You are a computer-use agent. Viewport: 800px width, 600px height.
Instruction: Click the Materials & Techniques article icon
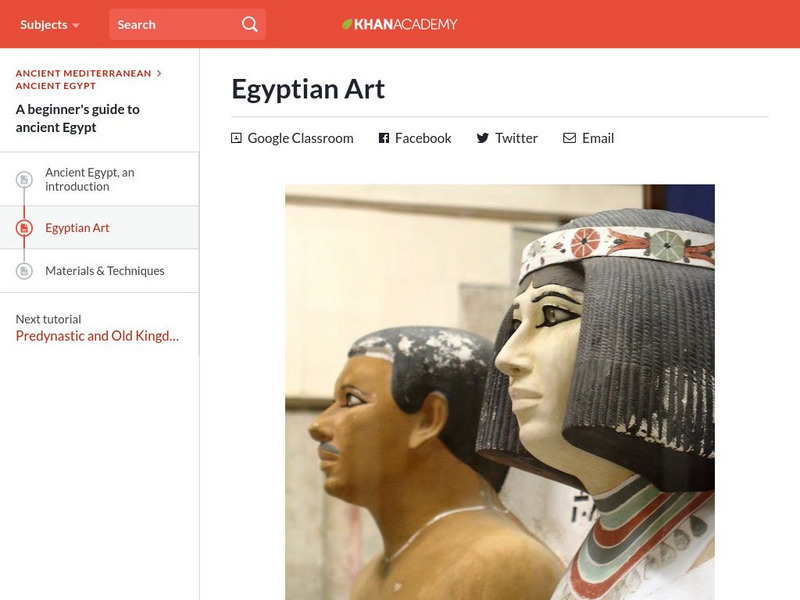[24, 270]
